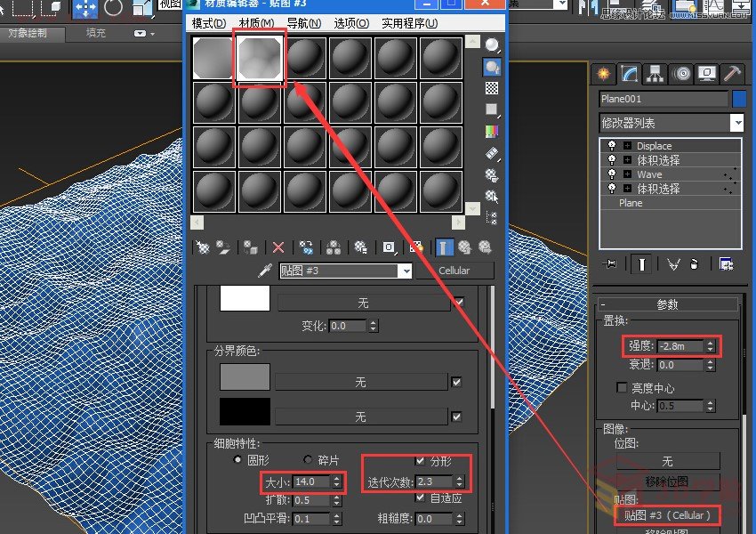
Task: Toggle the 亮度中心 checkbox
Action: (622, 387)
